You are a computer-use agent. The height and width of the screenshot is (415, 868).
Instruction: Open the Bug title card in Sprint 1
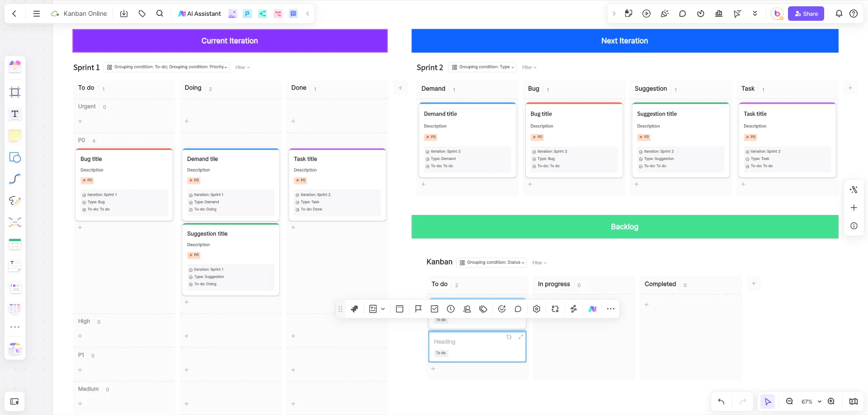[124, 185]
